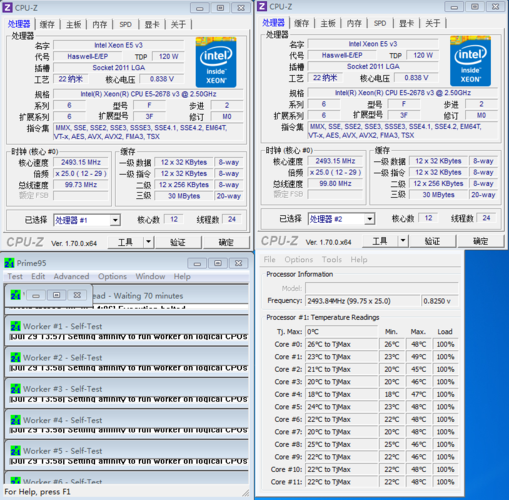Click the CPU-Z app icon in left window title bar
The image size is (509, 500).
coord(7,7)
